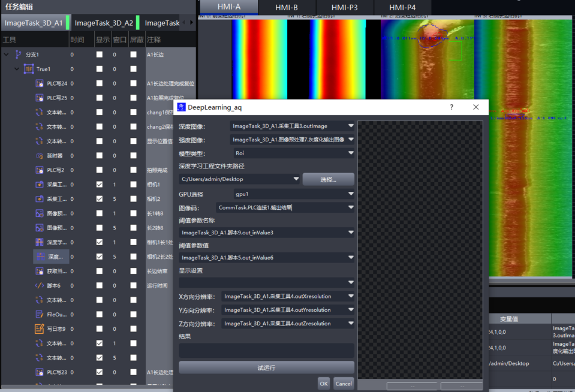Switch to the HMI-B tab
The height and width of the screenshot is (392, 575).
click(x=287, y=7)
